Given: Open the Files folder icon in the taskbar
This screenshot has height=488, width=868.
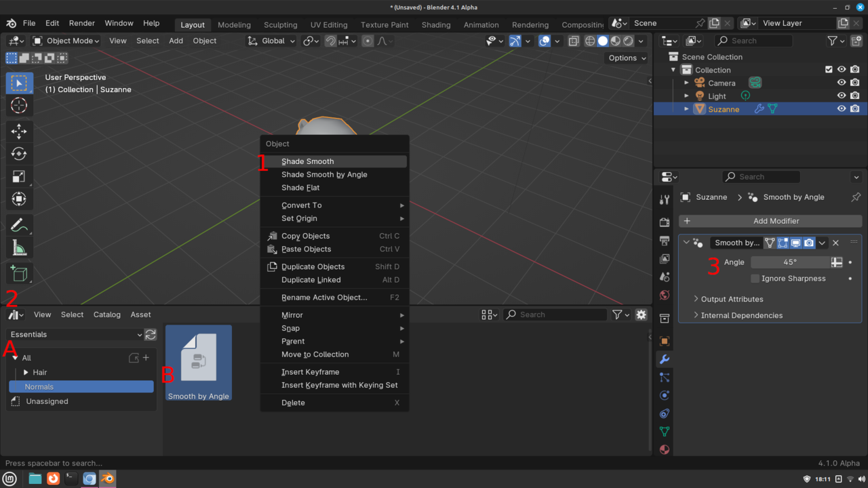Looking at the screenshot, I should [35, 479].
